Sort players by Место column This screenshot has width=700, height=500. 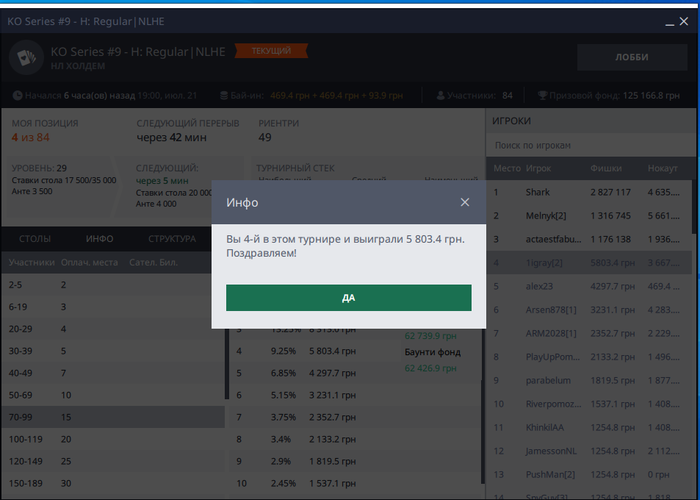507,168
